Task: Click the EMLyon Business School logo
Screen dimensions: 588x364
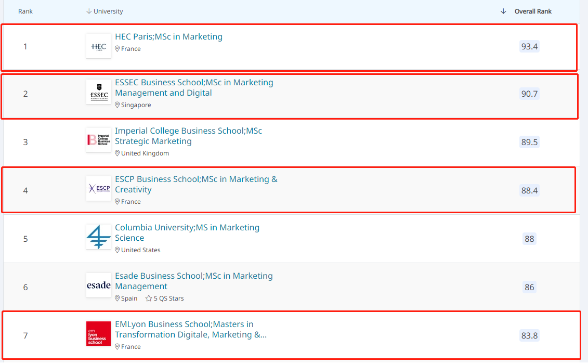Action: point(98,333)
